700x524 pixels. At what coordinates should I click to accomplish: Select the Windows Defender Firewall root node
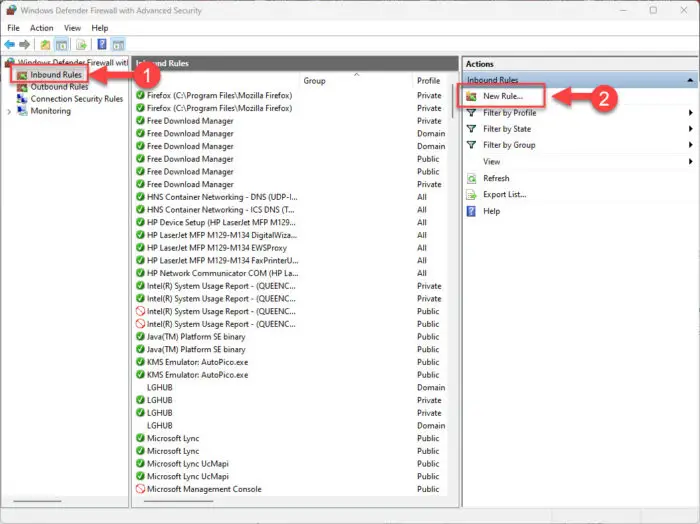point(73,62)
